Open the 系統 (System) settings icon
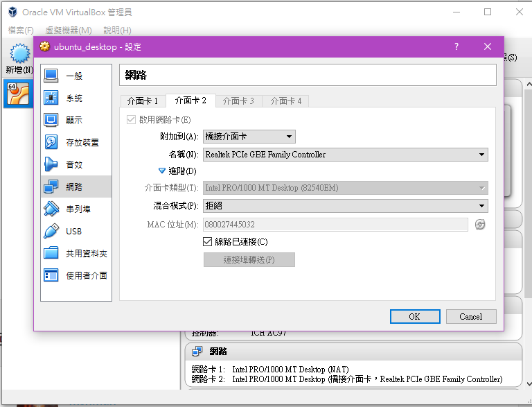532x407 pixels. [51, 98]
